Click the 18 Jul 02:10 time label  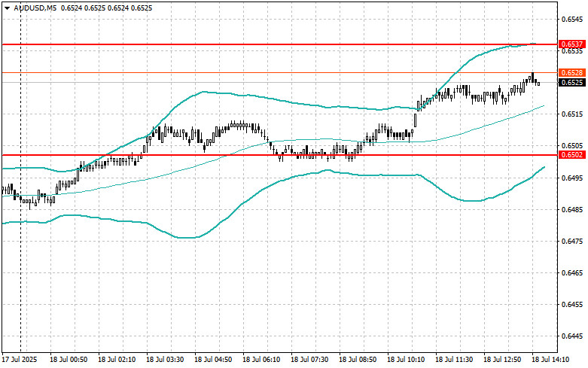pyautogui.click(x=117, y=360)
